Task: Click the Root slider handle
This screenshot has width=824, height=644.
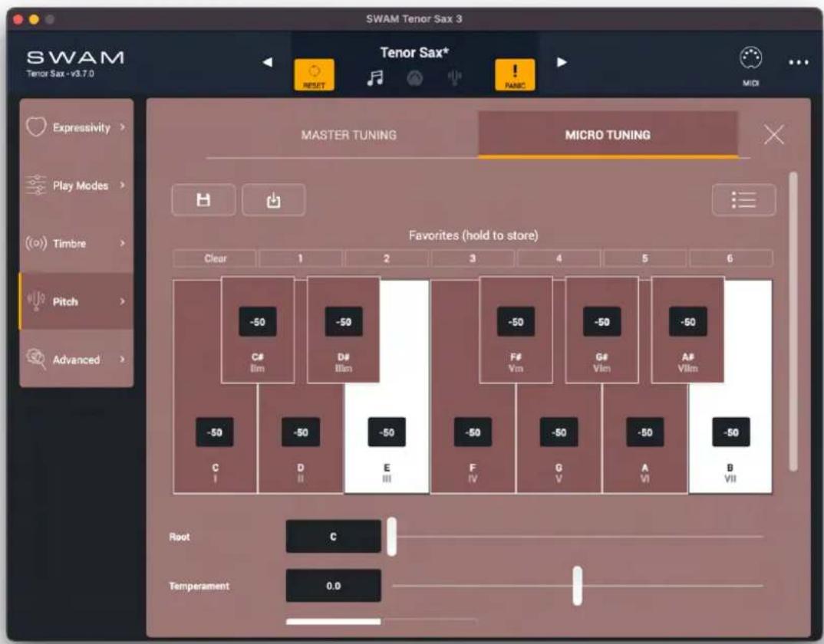Action: coord(391,537)
